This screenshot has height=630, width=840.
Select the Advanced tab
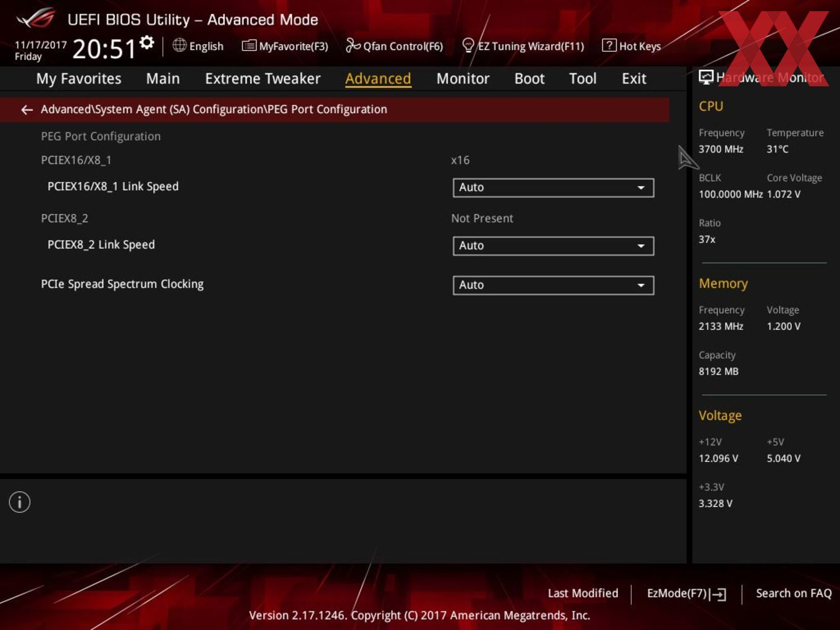coord(378,78)
